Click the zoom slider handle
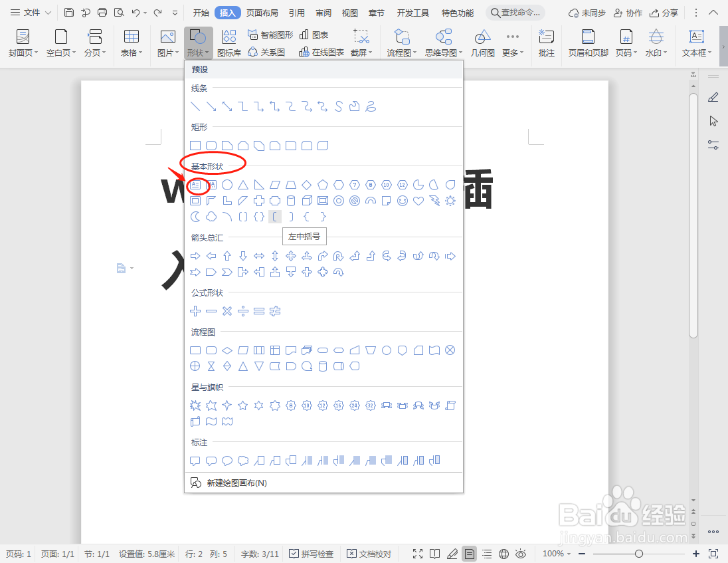This screenshot has height=563, width=728. 639,554
